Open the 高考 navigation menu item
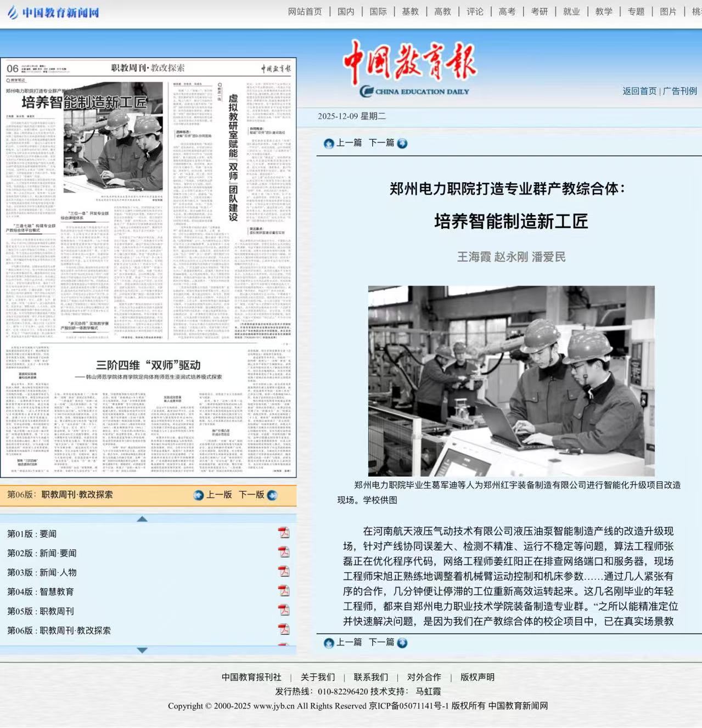Screen dimensions: 702x728 click(x=507, y=12)
